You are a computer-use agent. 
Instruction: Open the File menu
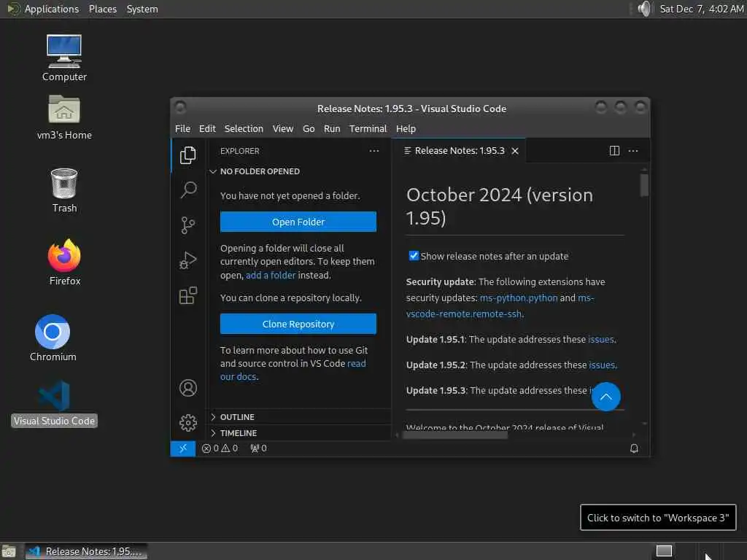[182, 128]
